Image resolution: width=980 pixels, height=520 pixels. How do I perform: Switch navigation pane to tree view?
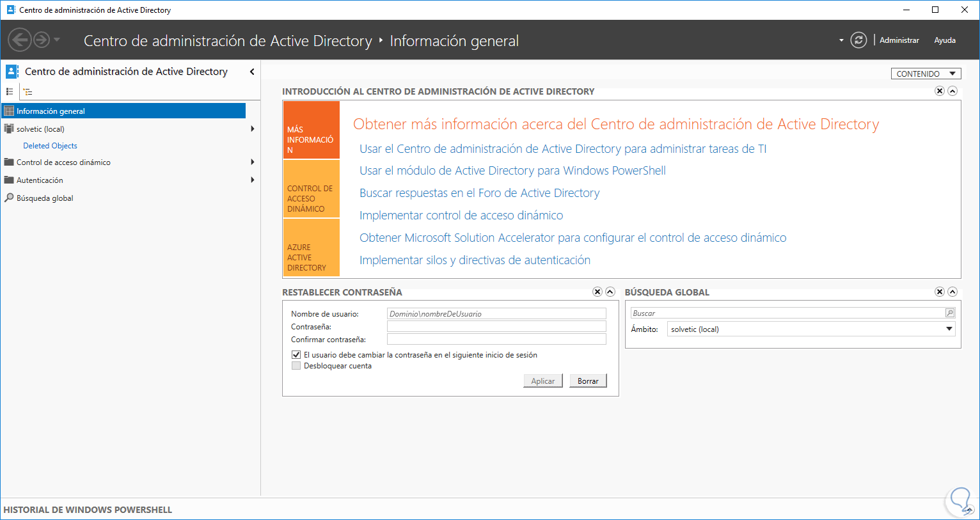click(x=28, y=91)
